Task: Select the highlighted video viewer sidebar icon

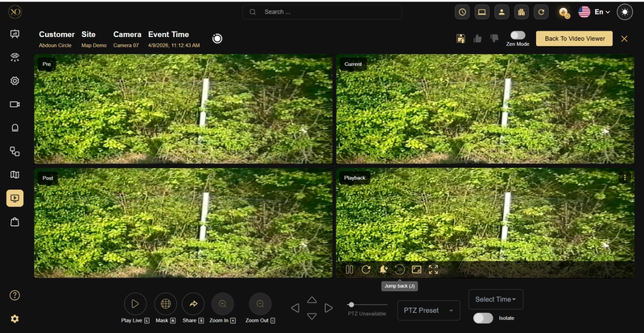Action: (x=14, y=199)
